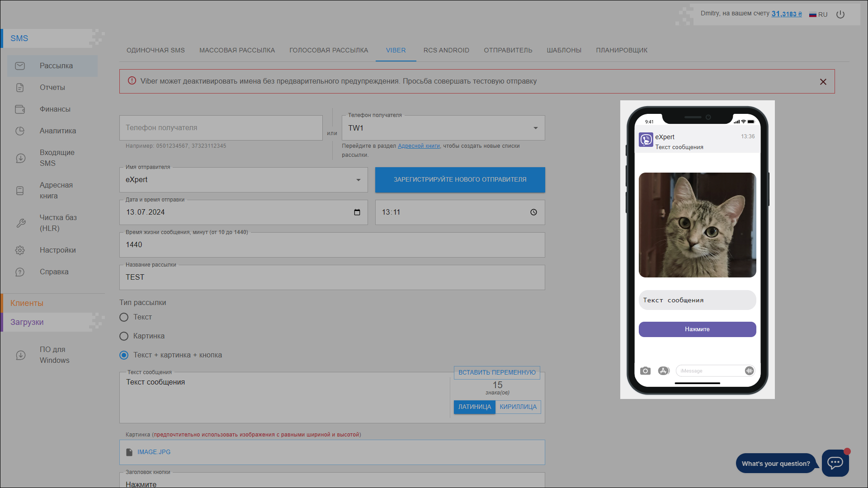Switch to the RCS ANDROID tab
Image resolution: width=868 pixels, height=488 pixels.
coord(446,50)
